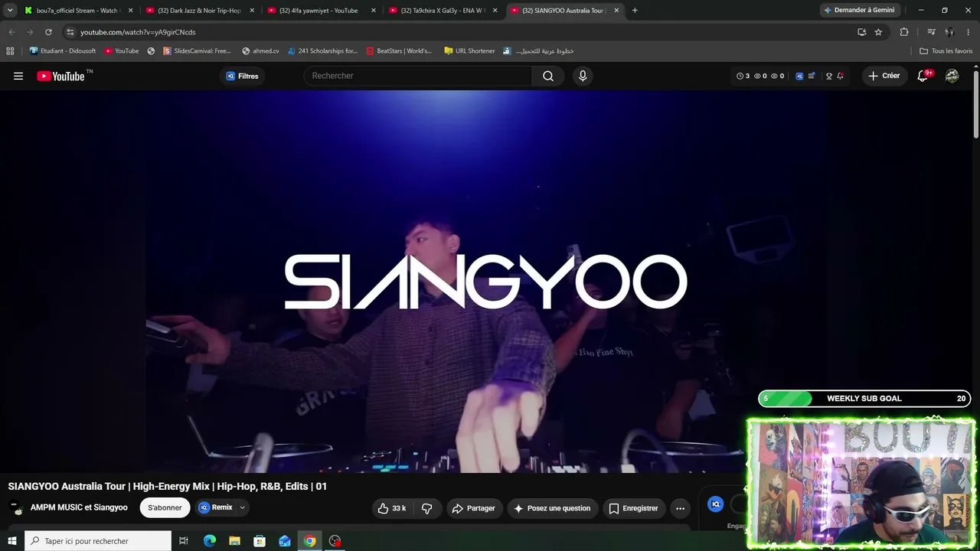Open Task View on the taskbar

(x=184, y=541)
